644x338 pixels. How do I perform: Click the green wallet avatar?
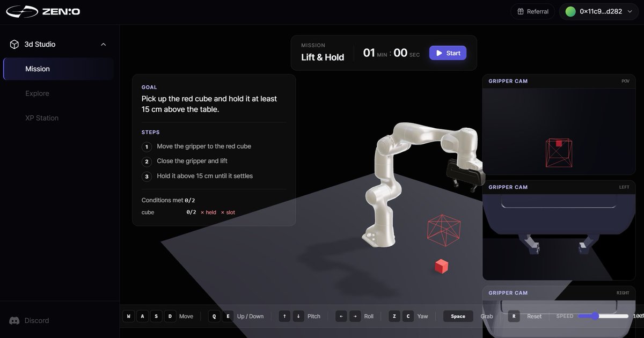click(570, 11)
